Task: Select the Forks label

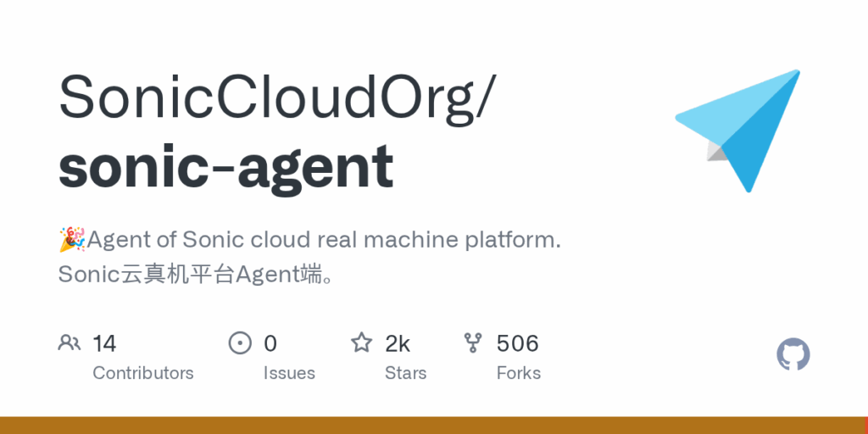Action: (519, 373)
